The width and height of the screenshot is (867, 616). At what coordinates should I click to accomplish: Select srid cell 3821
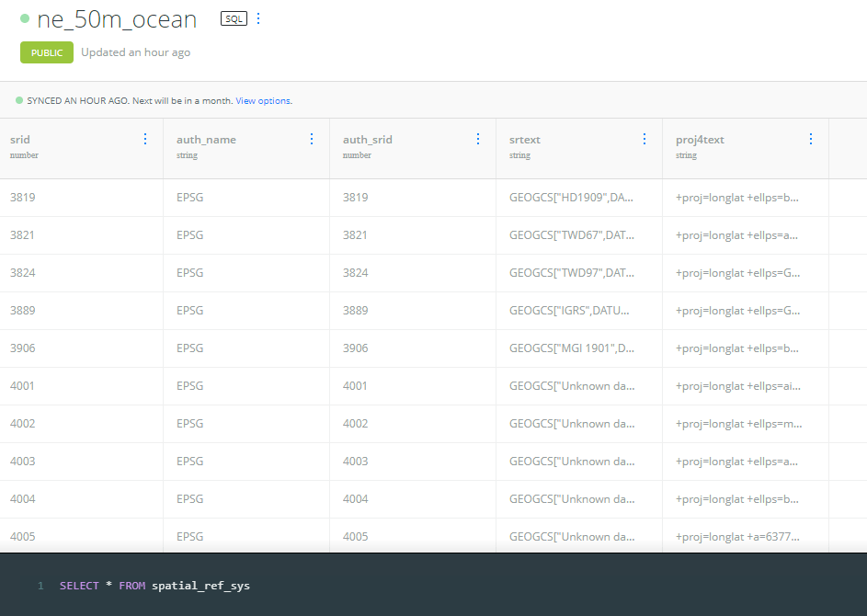pyautogui.click(x=81, y=235)
